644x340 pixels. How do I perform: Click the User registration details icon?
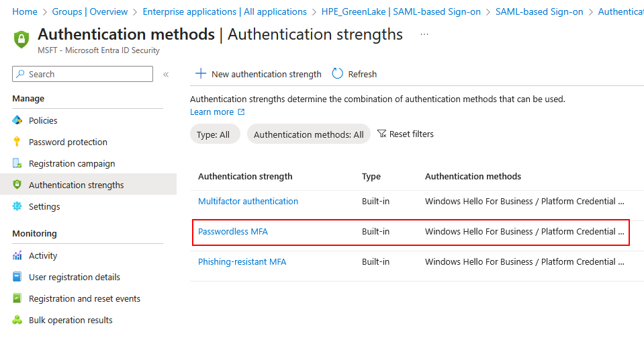tap(17, 277)
